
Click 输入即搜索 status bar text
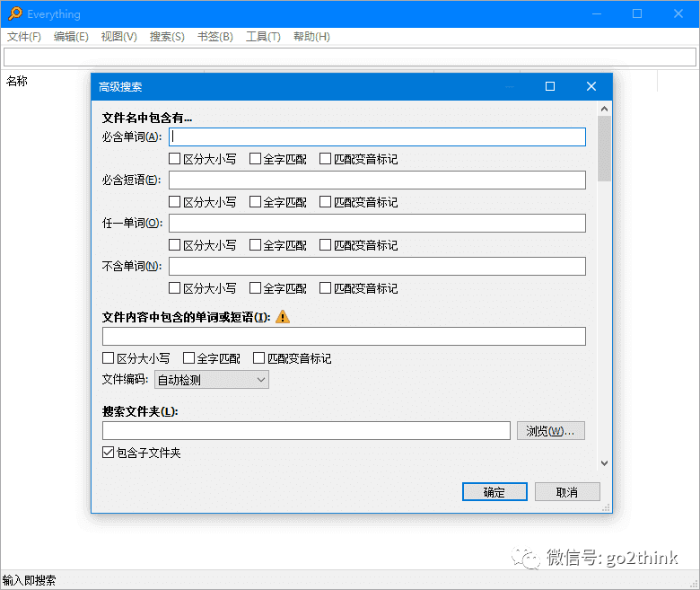coord(29,580)
